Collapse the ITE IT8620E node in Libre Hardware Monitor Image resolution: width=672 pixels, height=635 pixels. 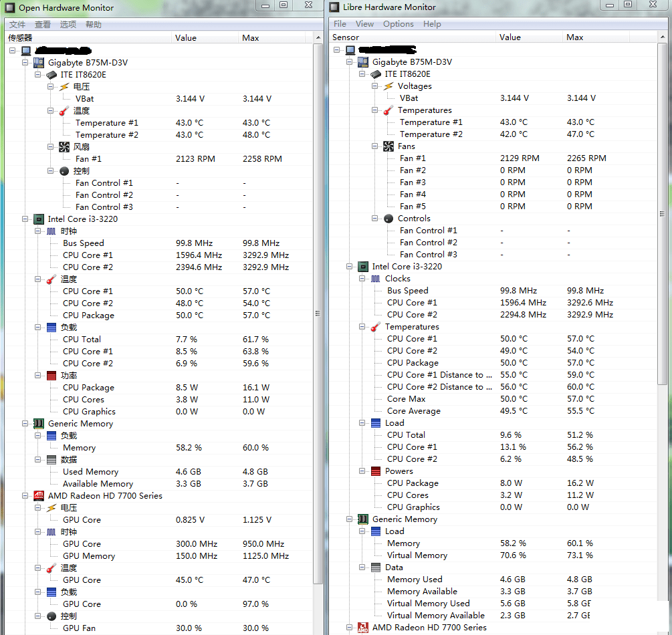click(x=362, y=74)
